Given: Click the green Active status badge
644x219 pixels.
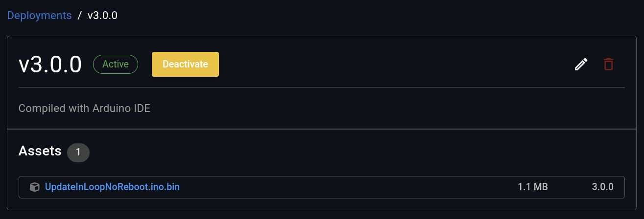Looking at the screenshot, I should (116, 64).
